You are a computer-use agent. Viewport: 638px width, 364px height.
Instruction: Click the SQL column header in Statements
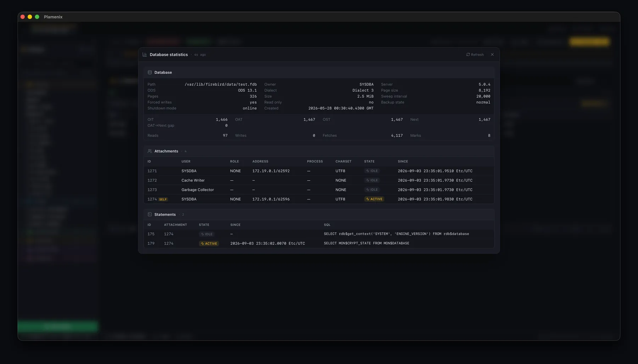[327, 225]
